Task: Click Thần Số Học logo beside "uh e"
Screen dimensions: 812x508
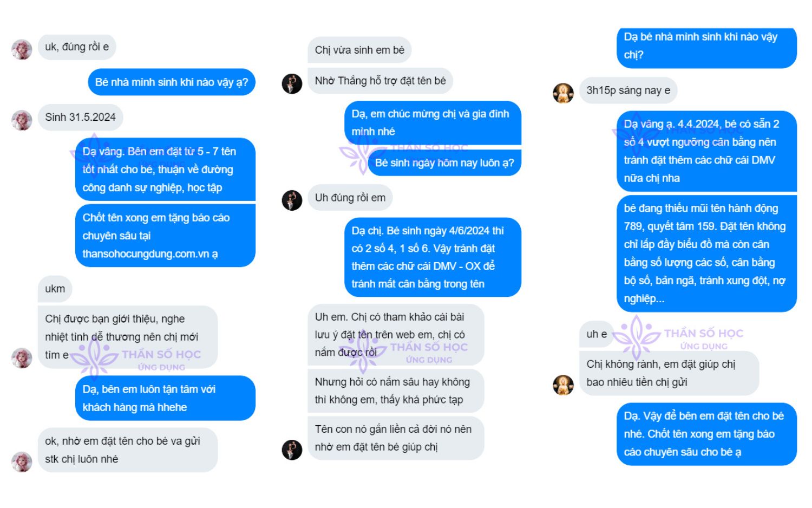Action: 637,335
